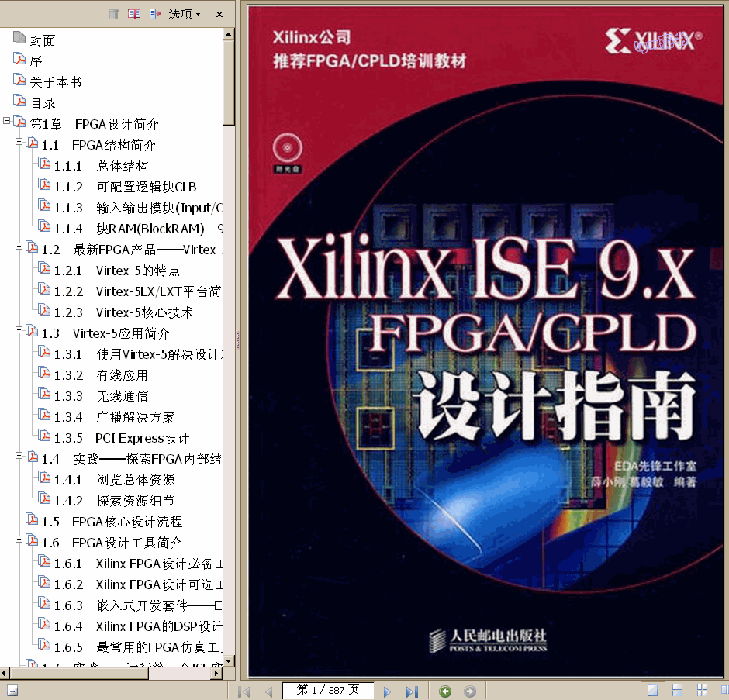Switch to facing pages layout
The height and width of the screenshot is (700, 729).
pos(702,691)
